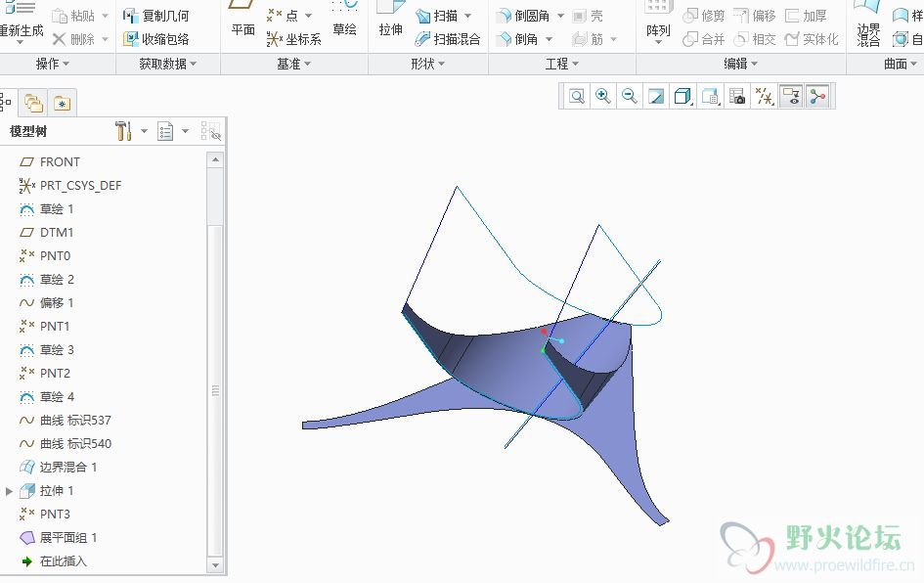Click the 拉伸 extrude tool
Image resolution: width=924 pixels, height=583 pixels.
(x=391, y=20)
